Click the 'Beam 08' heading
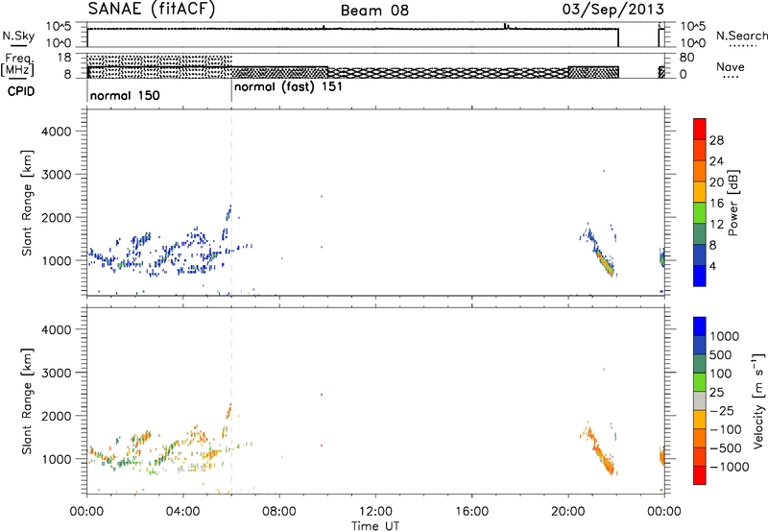 tap(374, 11)
